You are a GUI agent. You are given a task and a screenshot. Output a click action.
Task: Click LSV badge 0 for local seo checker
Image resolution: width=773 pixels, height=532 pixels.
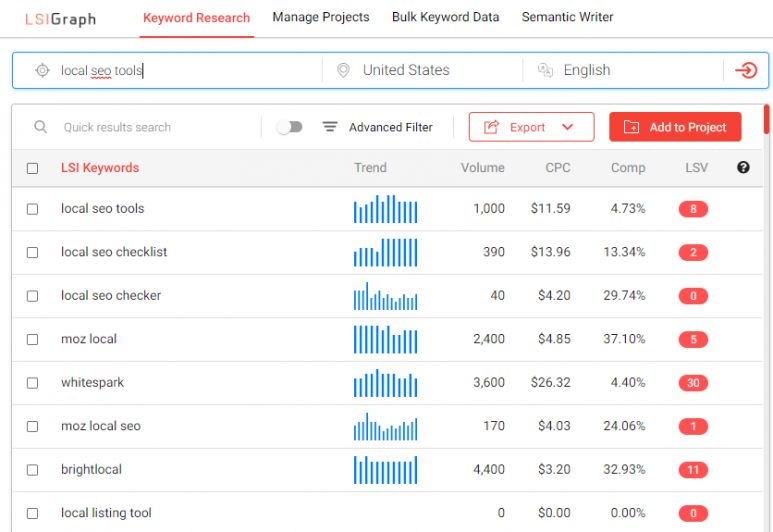693,296
